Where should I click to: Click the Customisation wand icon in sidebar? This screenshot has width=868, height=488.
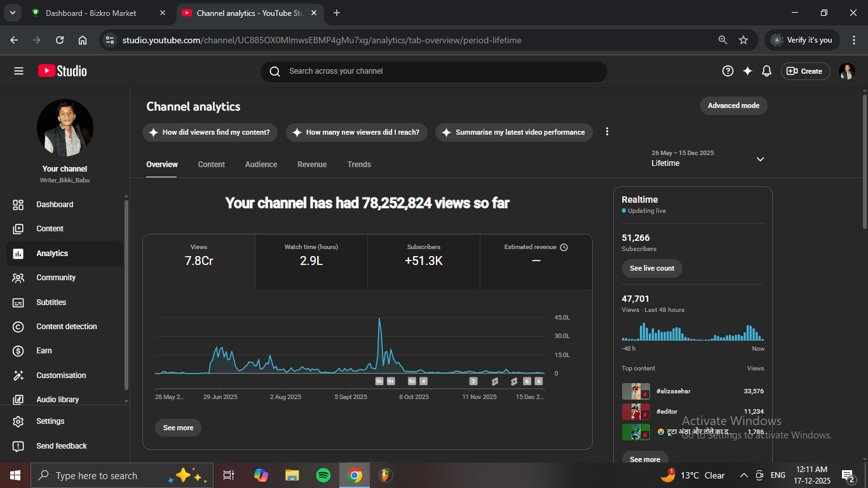coord(18,376)
